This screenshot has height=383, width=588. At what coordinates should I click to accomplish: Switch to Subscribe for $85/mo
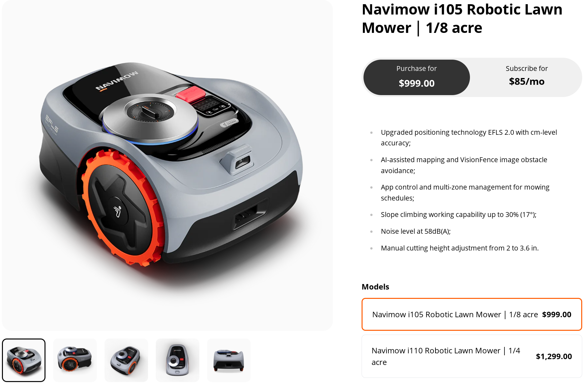526,77
